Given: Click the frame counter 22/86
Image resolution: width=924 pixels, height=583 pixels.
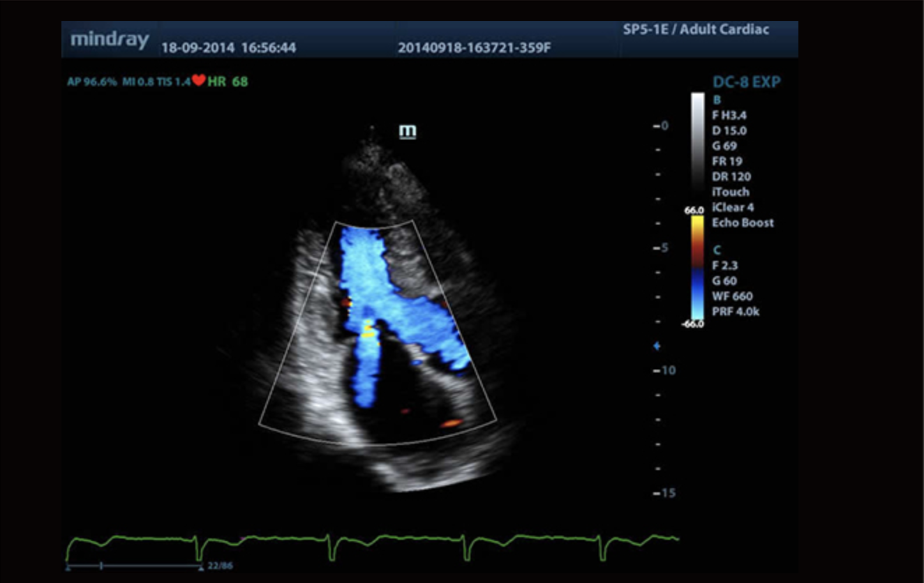Looking at the screenshot, I should (x=219, y=566).
